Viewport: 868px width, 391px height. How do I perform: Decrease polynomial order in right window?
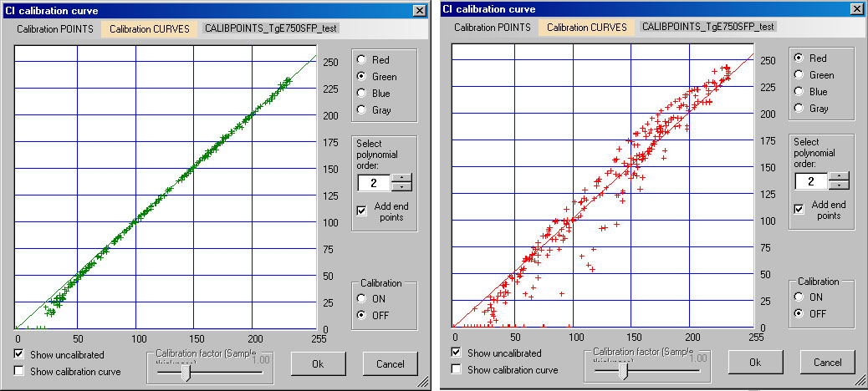(839, 185)
